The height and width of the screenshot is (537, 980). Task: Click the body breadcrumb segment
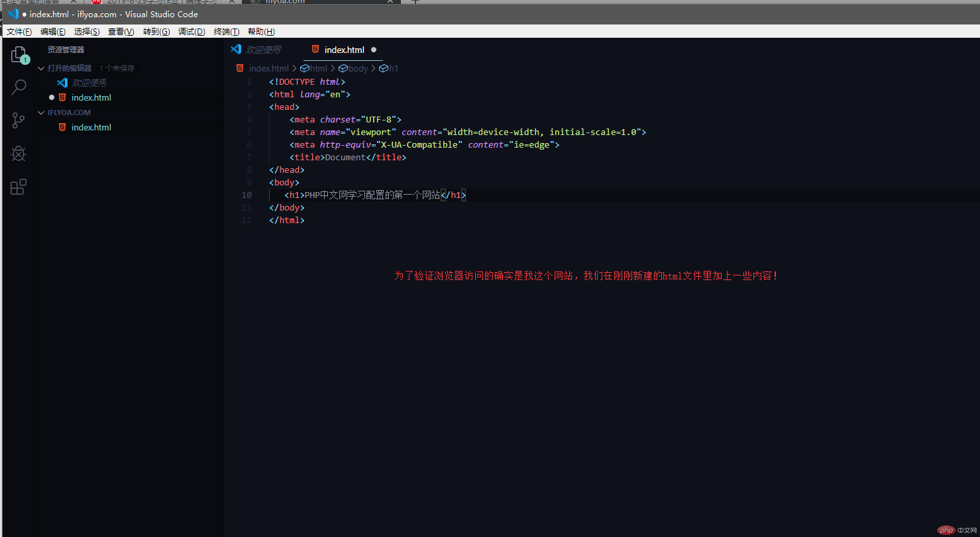tap(353, 68)
